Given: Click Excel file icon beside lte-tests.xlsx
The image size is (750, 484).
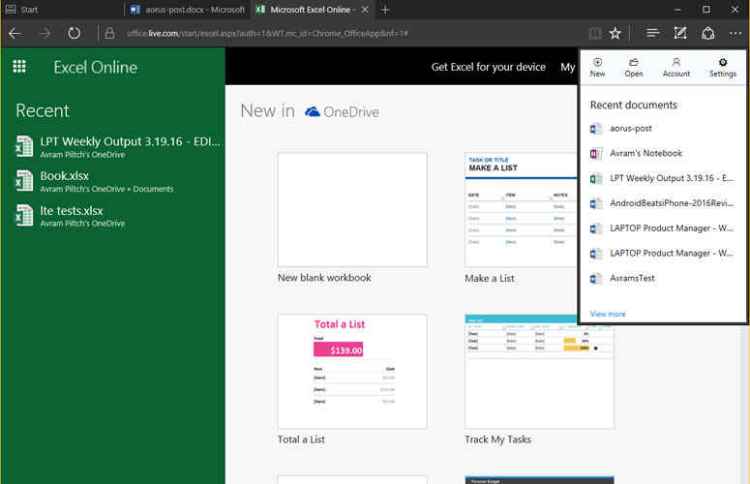Looking at the screenshot, I should pos(24,215).
